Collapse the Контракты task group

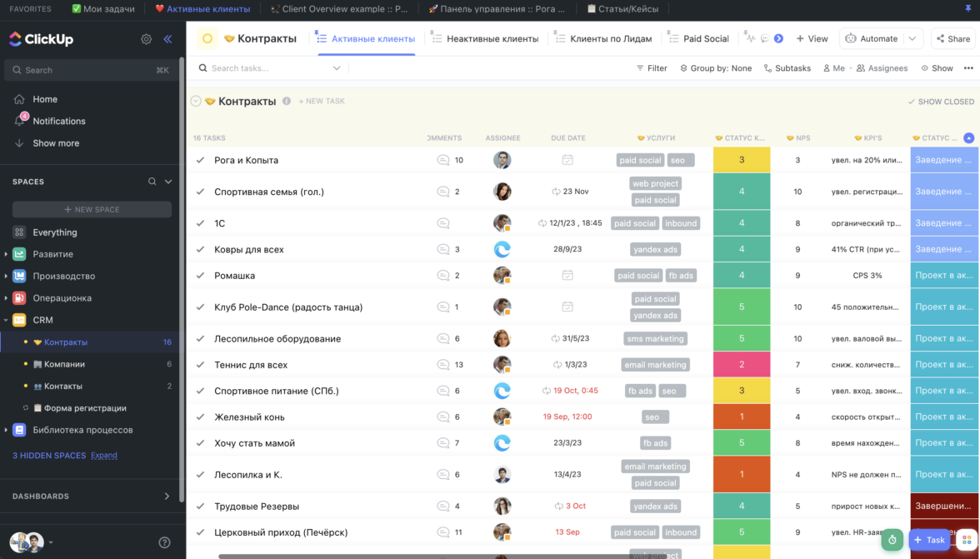[x=196, y=102]
